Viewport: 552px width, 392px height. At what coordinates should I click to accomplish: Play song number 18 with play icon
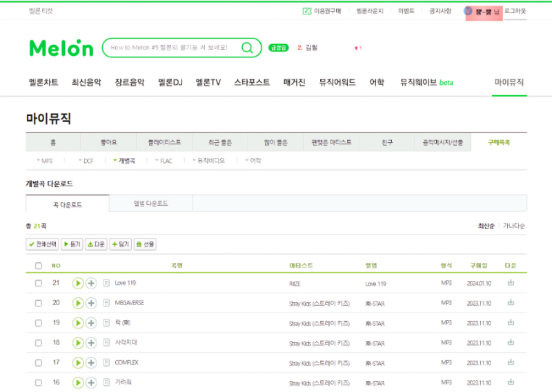[78, 343]
